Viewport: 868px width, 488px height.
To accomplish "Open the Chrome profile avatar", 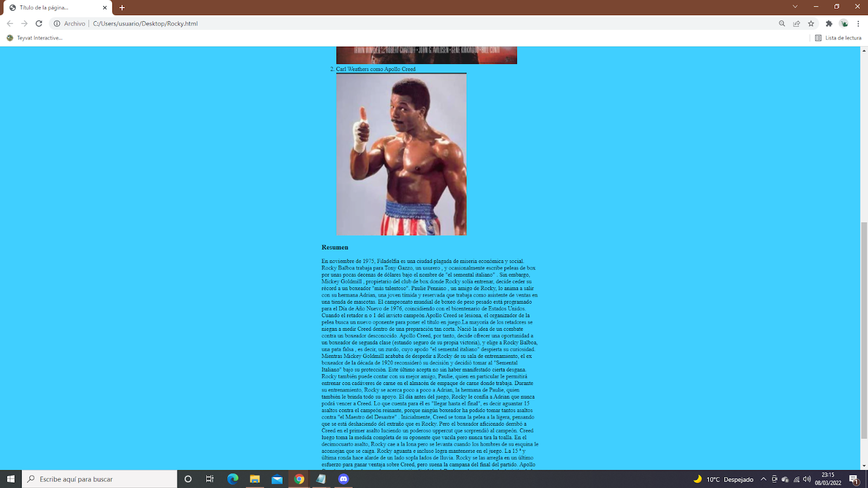I will (x=844, y=23).
